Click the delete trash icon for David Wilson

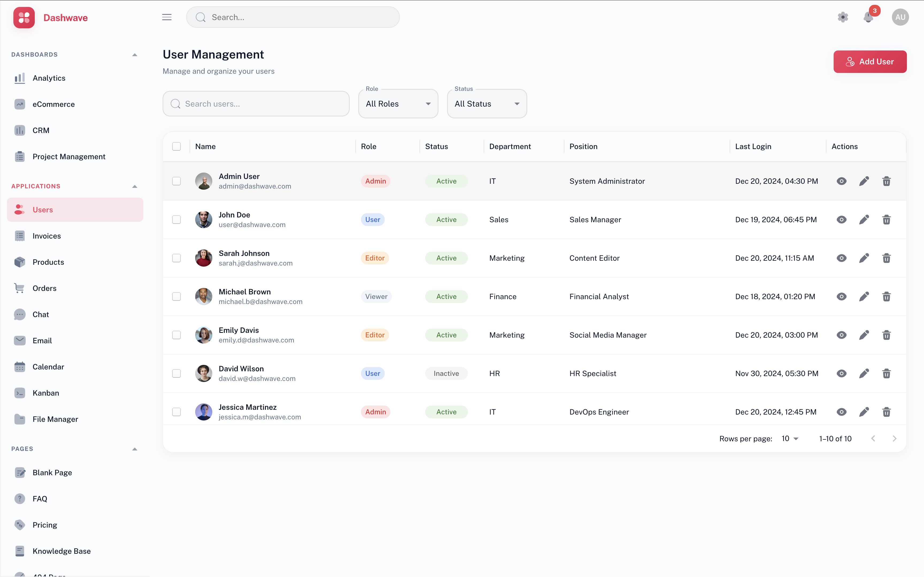coord(886,374)
